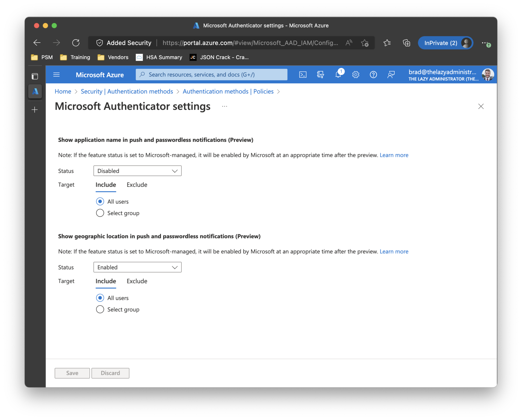Choose Select group for application name target
Viewport: 522px width, 420px height.
100,213
